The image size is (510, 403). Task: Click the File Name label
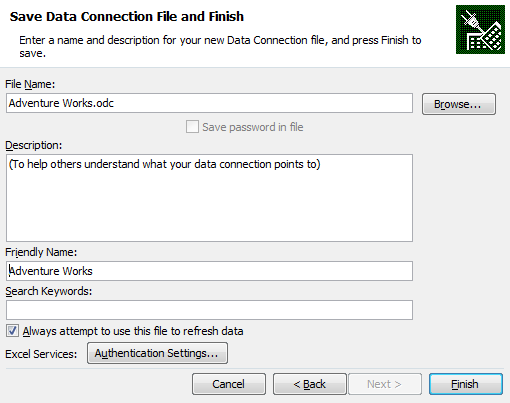[30, 84]
